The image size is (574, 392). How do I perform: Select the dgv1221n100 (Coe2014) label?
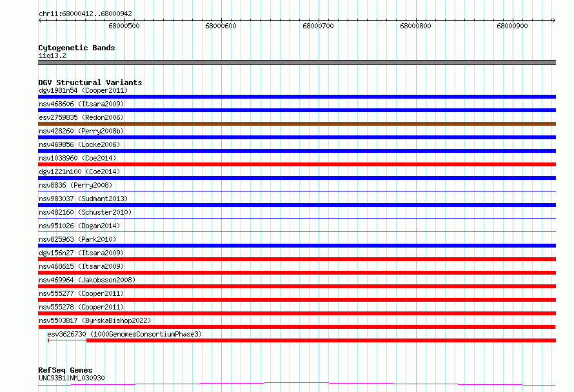(x=79, y=171)
